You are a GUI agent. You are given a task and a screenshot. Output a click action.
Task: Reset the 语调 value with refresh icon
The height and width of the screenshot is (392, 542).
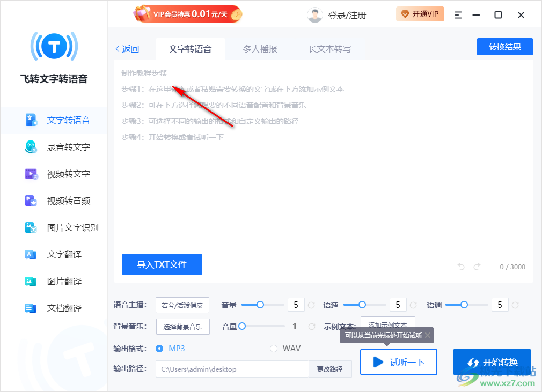515,305
